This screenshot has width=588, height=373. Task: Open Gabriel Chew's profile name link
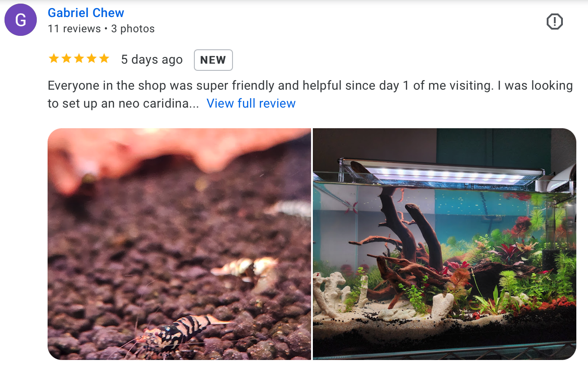86,13
